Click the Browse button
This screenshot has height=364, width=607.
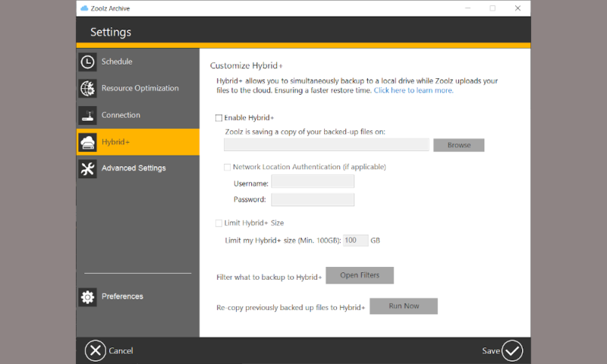[x=459, y=145]
